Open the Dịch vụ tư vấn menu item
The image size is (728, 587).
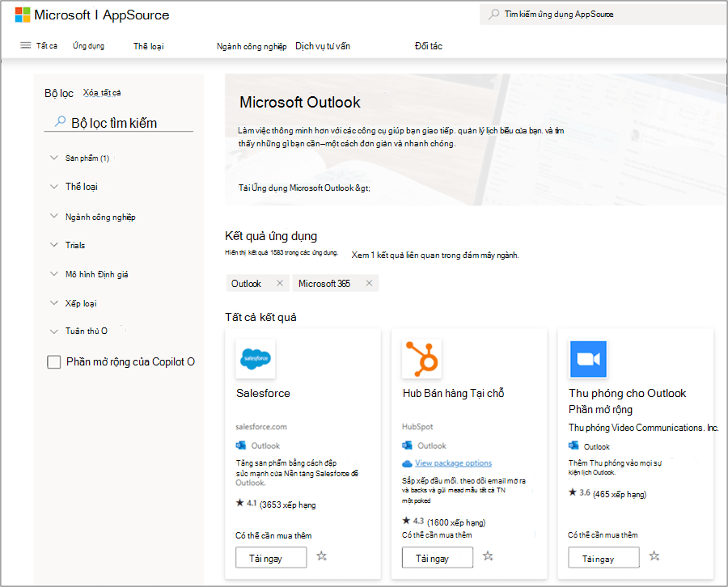[323, 46]
